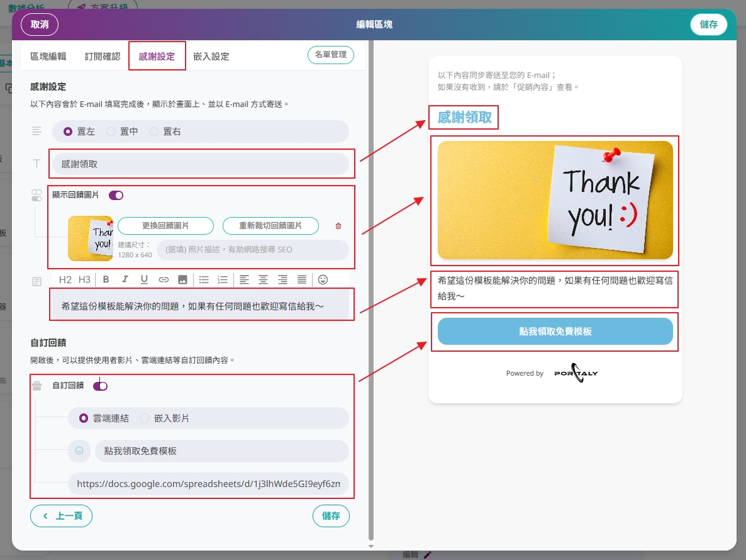Screen dimensions: 746x560
Task: Apply H2 heading style
Action: 65,280
